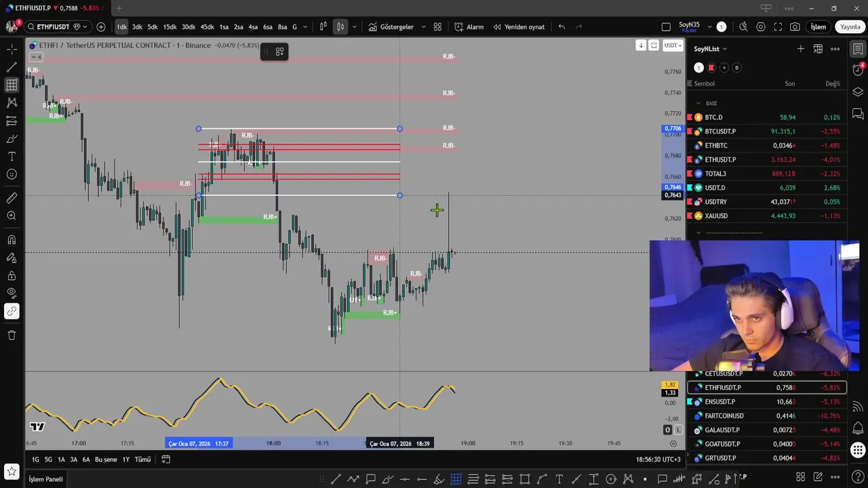Viewport: 868px width, 488px height.
Task: Select the brush drawing tool
Action: pos(12,139)
